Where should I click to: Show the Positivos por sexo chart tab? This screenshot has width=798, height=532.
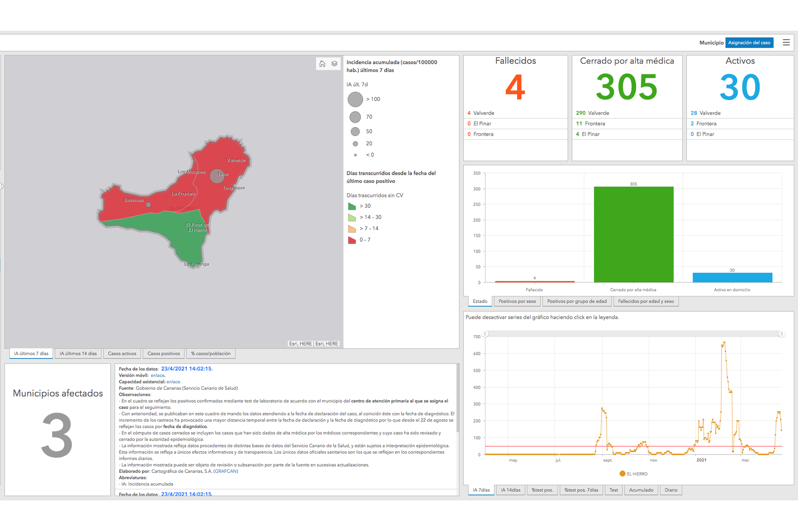click(517, 301)
